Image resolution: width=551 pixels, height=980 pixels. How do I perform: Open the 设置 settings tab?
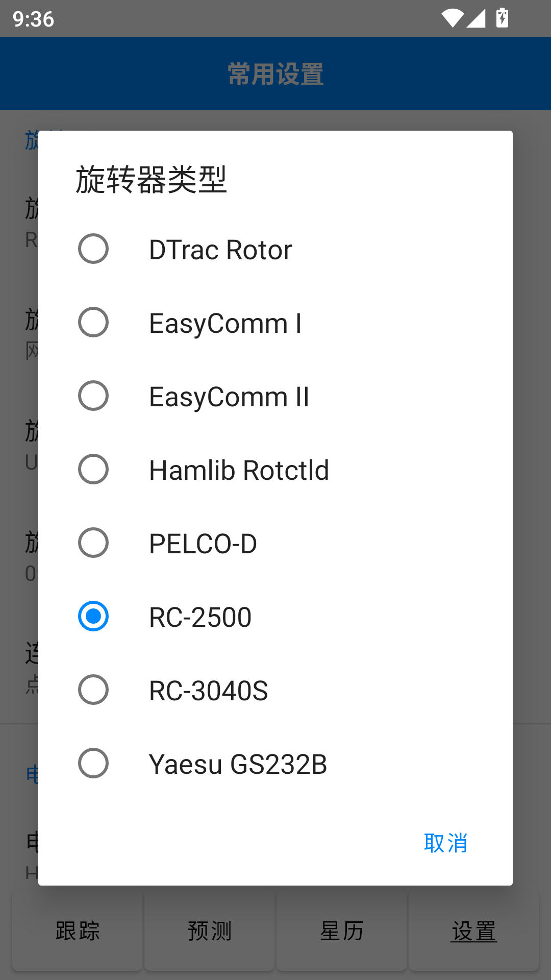click(x=473, y=931)
